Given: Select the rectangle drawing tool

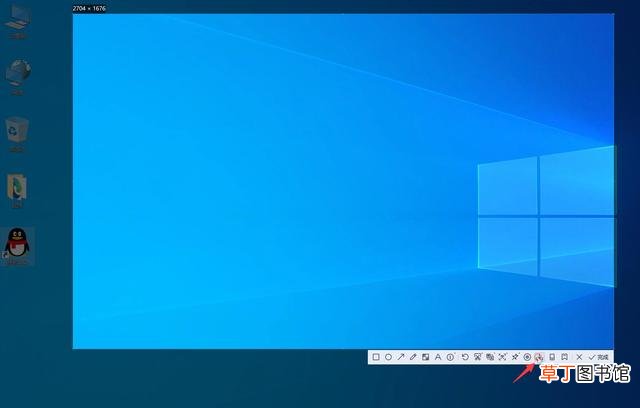Looking at the screenshot, I should [x=376, y=357].
